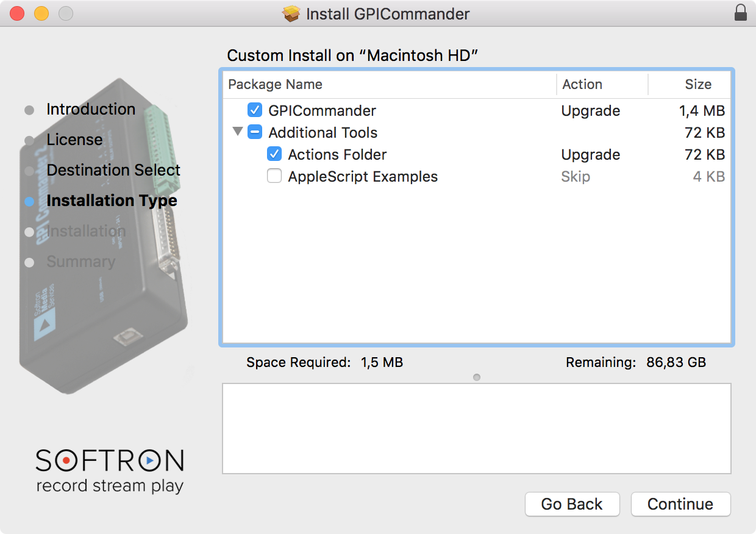The height and width of the screenshot is (534, 756).
Task: Select the Action column header
Action: (602, 84)
